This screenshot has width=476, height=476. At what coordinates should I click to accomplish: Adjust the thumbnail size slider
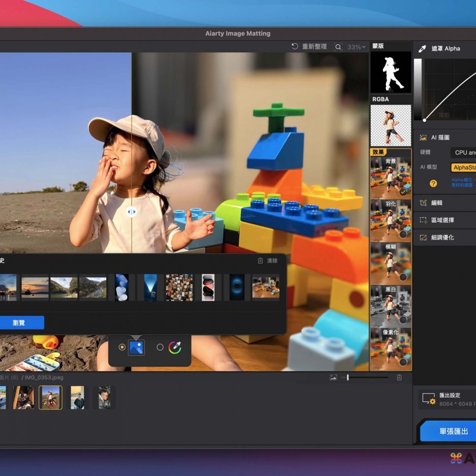348,377
